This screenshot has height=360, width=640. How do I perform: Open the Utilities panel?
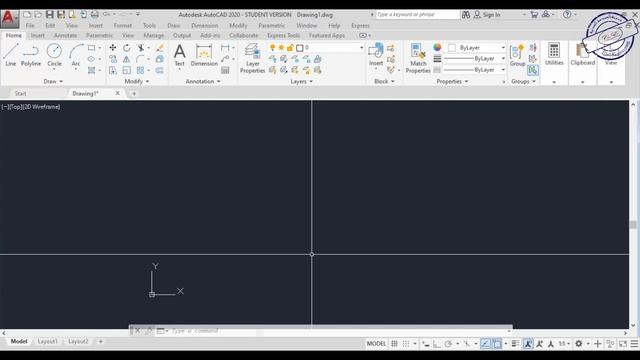point(554,54)
